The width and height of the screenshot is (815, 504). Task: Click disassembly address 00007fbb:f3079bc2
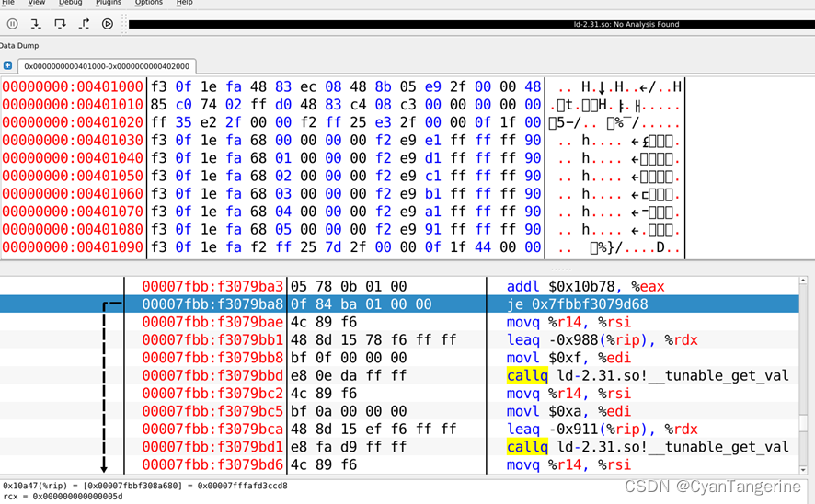click(x=212, y=394)
